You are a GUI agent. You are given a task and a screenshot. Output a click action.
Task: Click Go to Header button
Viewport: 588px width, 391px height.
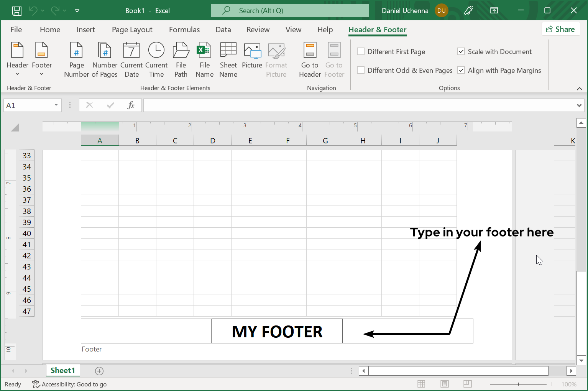point(310,59)
